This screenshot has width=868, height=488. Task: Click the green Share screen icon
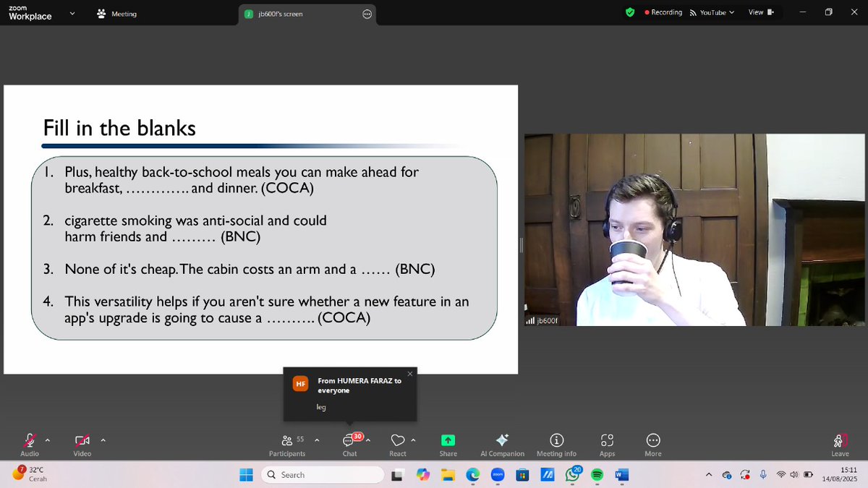point(448,440)
